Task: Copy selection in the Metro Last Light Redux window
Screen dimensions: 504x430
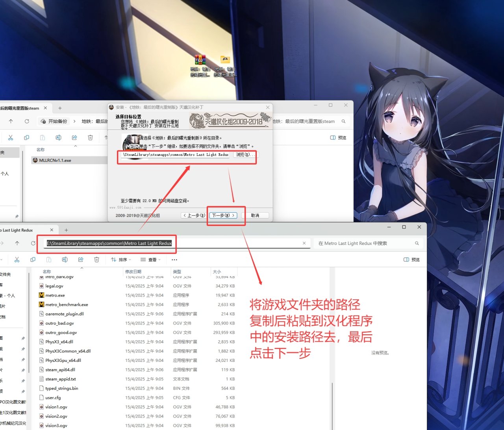Action: 33,259
